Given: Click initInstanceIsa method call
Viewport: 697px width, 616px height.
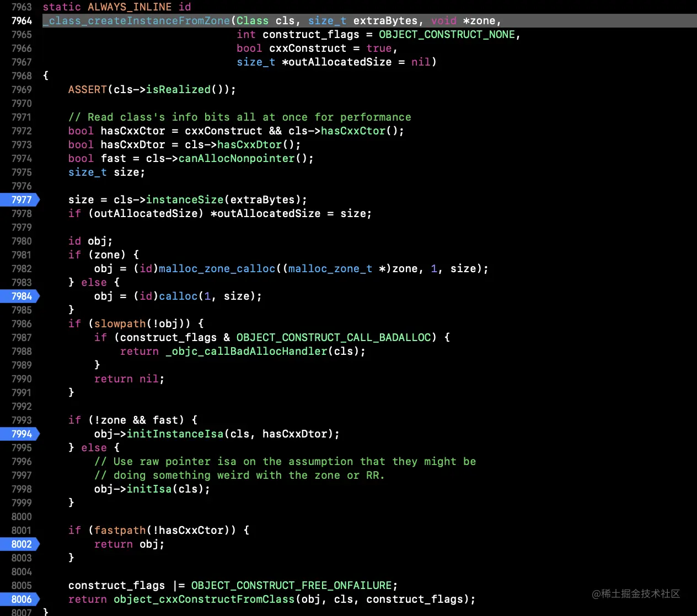Looking at the screenshot, I should point(175,434).
